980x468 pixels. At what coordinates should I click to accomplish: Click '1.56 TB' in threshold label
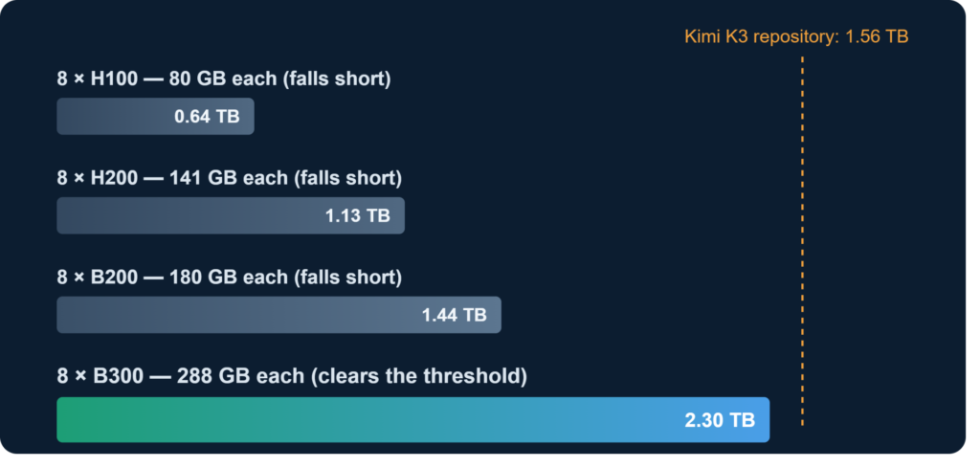click(877, 36)
